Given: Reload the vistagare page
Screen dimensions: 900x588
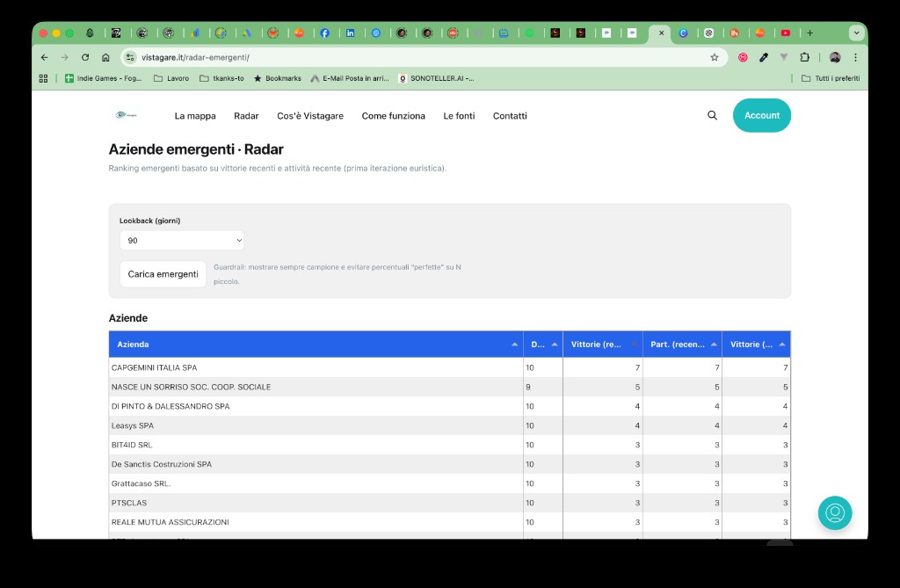Looking at the screenshot, I should click(x=85, y=57).
